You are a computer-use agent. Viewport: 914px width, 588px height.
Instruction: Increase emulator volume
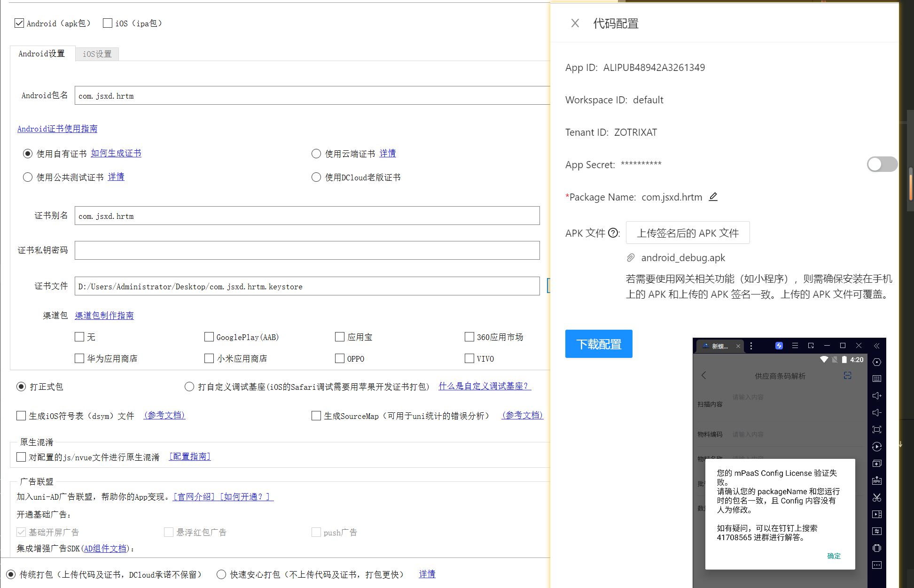click(877, 395)
